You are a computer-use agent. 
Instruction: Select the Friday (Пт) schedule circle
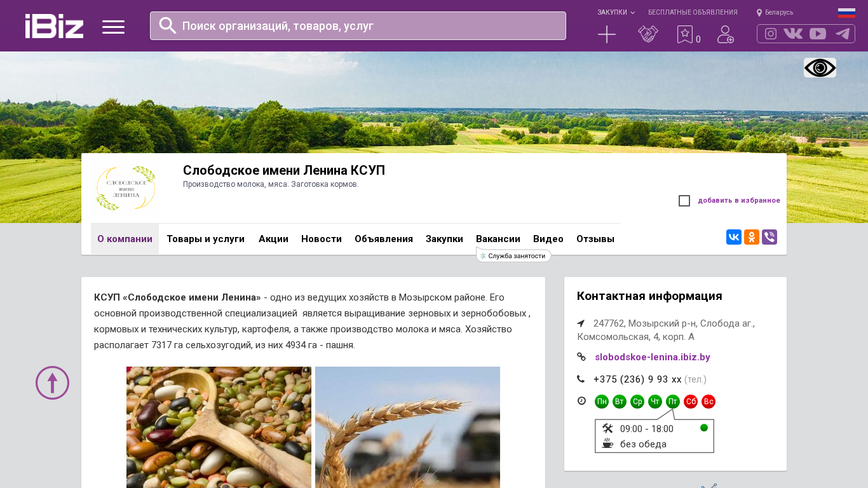point(673,402)
